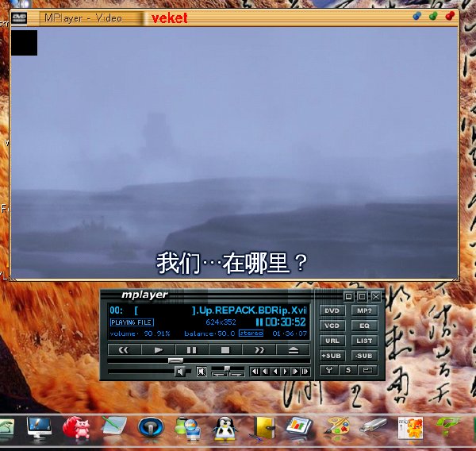Start playback with the play button
476x451 pixels.
158,350
